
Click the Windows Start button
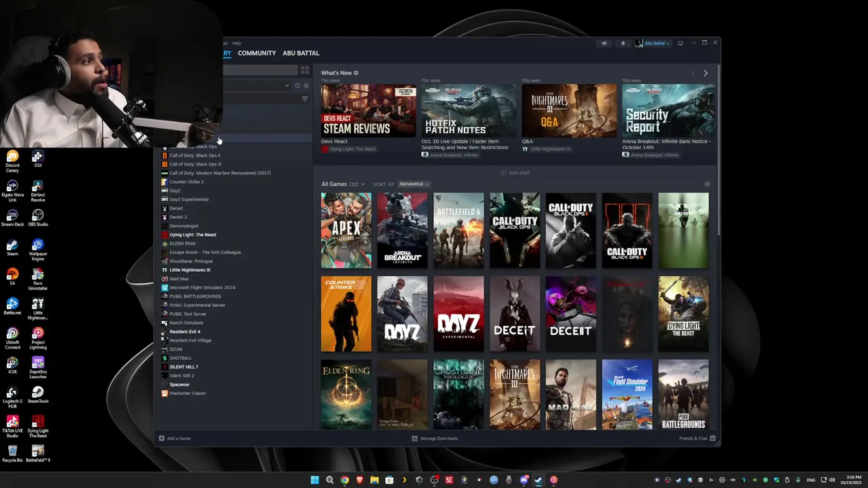315,480
